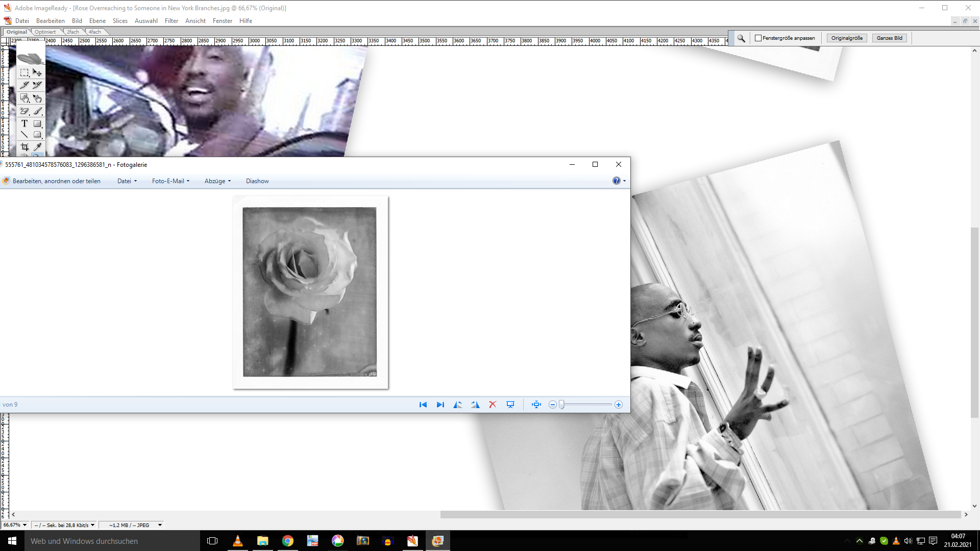980x551 pixels.
Task: Select the Slice tool
Action: coord(24,85)
